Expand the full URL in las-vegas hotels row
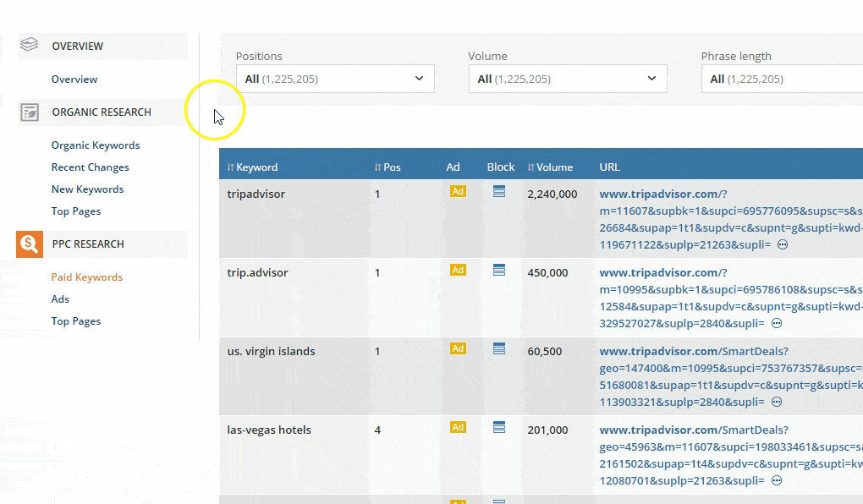The height and width of the screenshot is (504, 863). (777, 481)
